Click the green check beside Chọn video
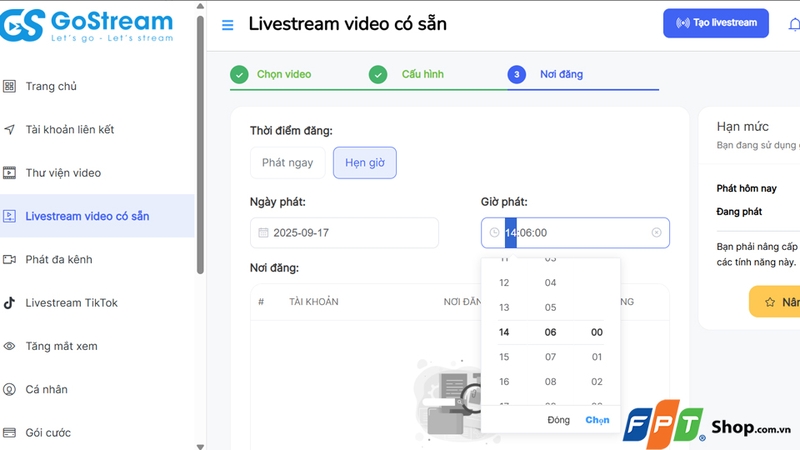800x450 pixels. (239, 74)
